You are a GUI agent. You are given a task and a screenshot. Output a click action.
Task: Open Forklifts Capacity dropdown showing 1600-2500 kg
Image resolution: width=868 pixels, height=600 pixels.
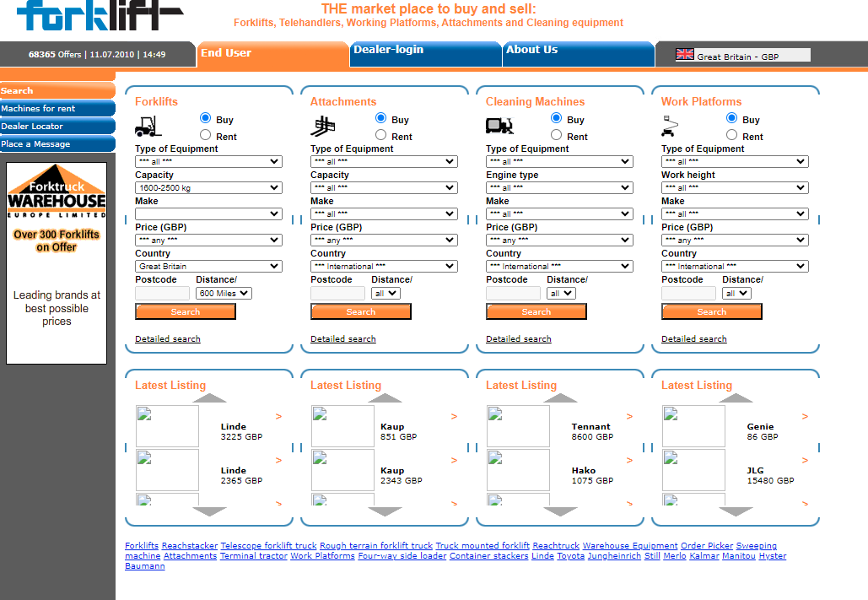[x=208, y=188]
